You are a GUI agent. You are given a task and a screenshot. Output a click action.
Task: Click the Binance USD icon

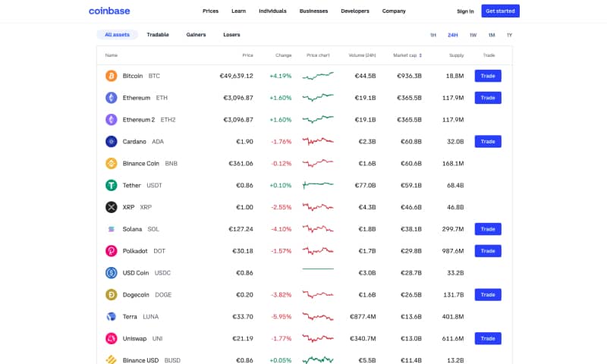click(111, 359)
